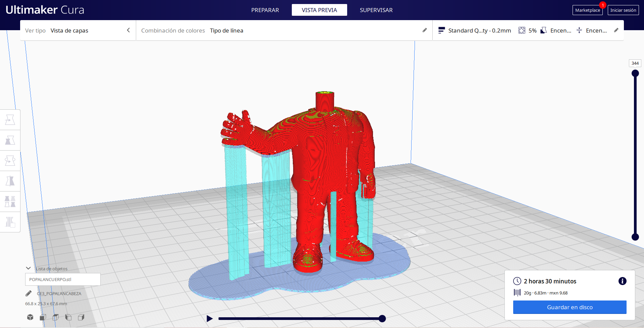This screenshot has width=644, height=328.
Task: Switch to the 3D isometric view cube
Action: pyautogui.click(x=30, y=317)
